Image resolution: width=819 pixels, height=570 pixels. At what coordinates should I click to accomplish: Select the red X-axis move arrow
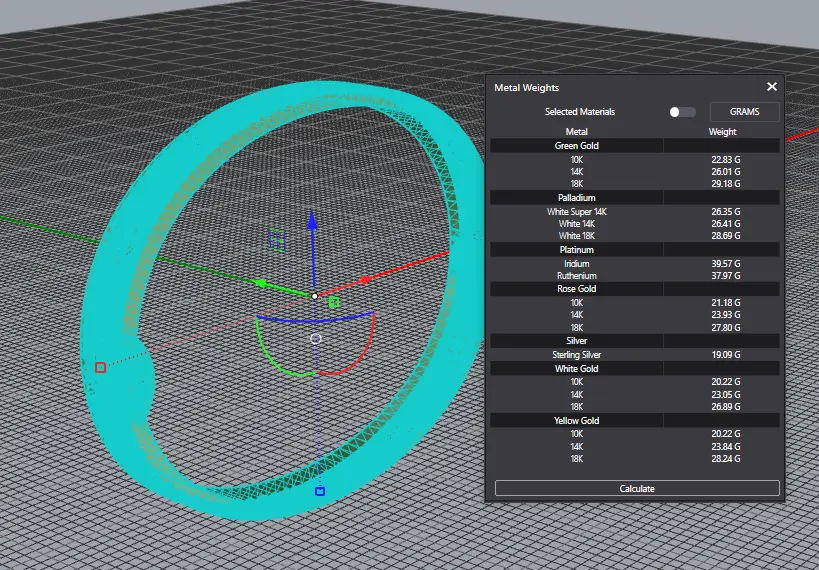[365, 281]
